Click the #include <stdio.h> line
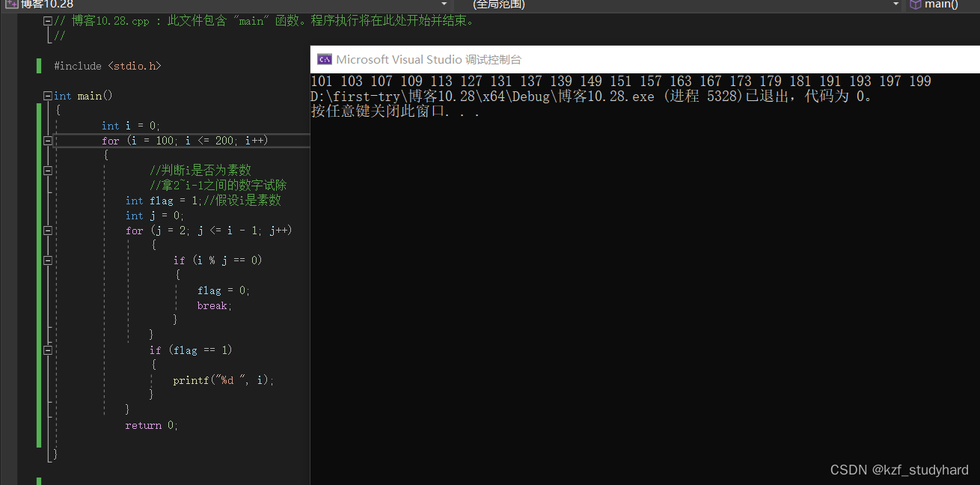This screenshot has height=485, width=980. [108, 66]
